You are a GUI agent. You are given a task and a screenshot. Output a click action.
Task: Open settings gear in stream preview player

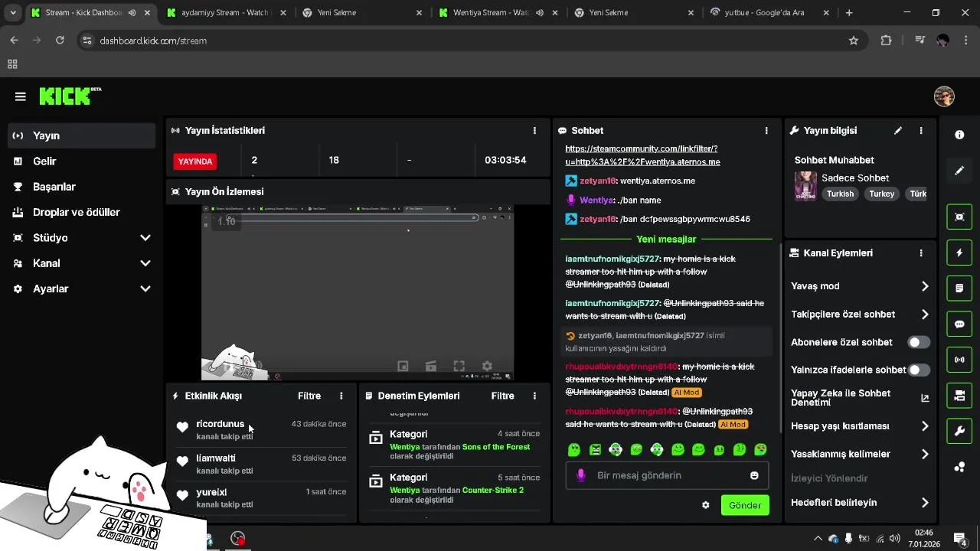tap(487, 367)
